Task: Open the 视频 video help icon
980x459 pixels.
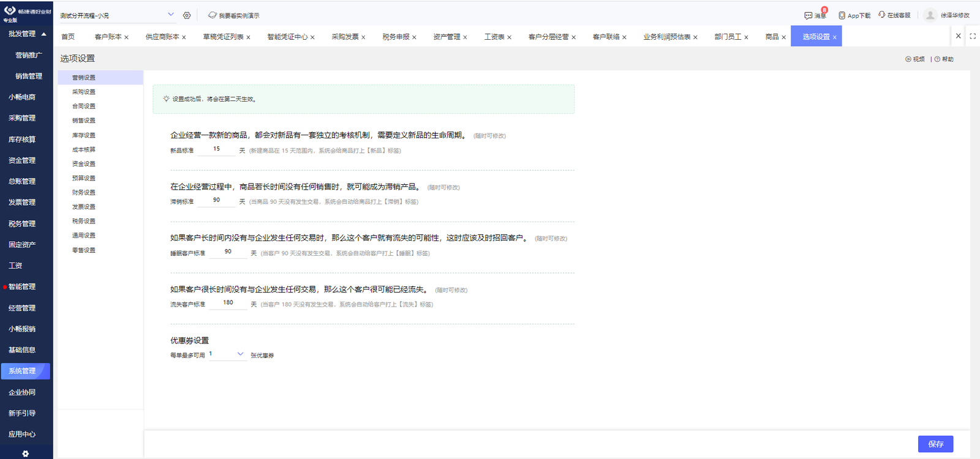Action: click(x=908, y=59)
